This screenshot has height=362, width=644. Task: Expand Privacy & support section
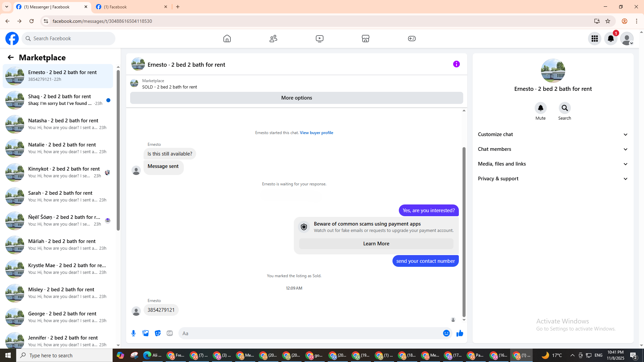pos(553,179)
